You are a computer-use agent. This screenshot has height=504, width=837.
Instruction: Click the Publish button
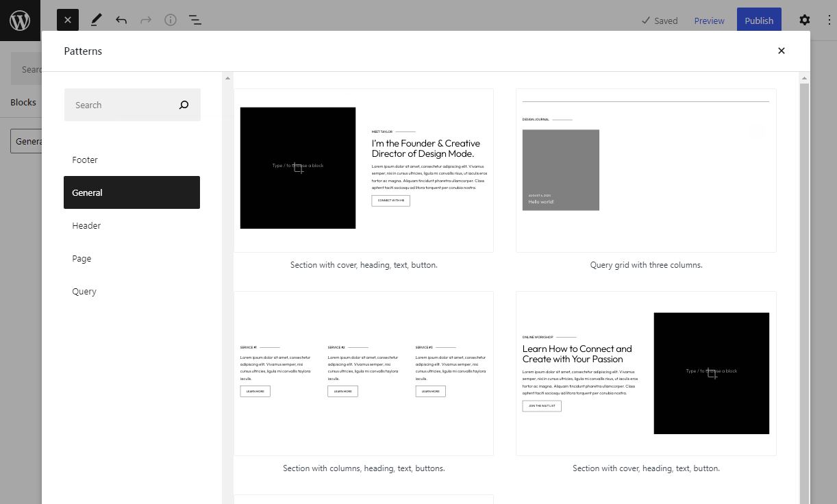758,21
